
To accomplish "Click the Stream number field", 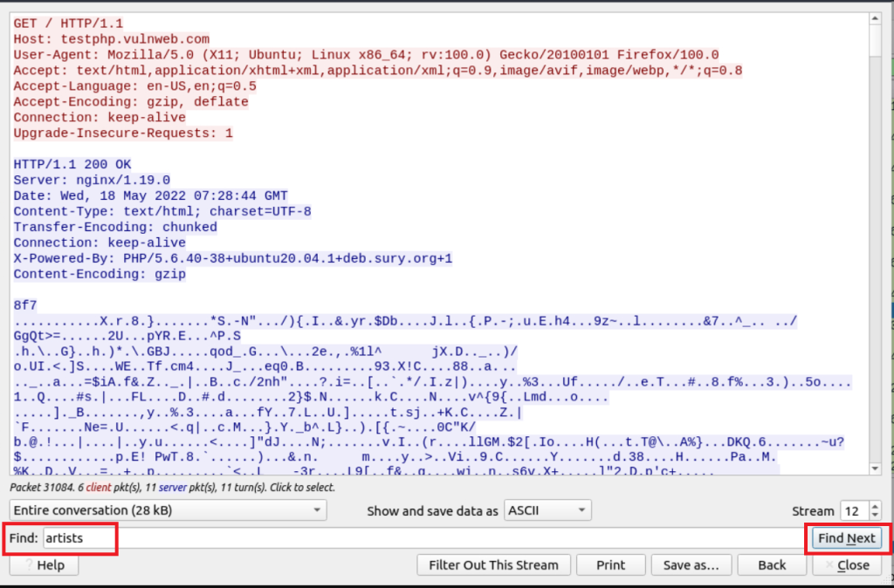I will point(852,510).
